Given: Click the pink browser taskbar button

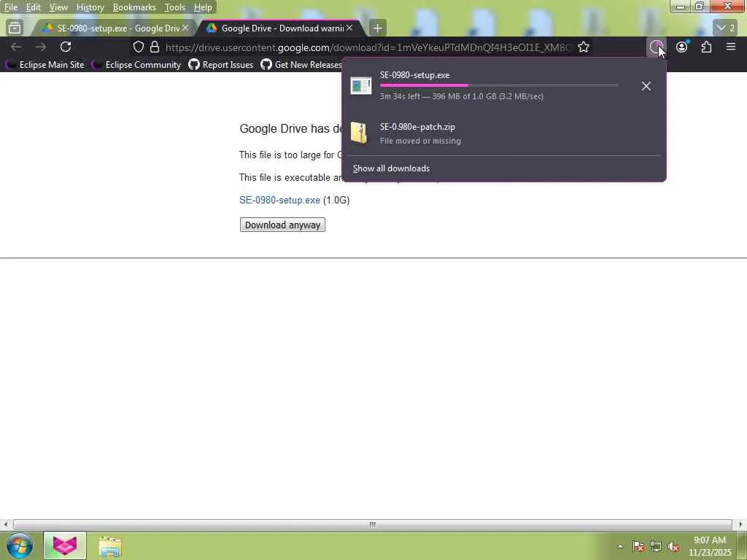Looking at the screenshot, I should (x=65, y=545).
